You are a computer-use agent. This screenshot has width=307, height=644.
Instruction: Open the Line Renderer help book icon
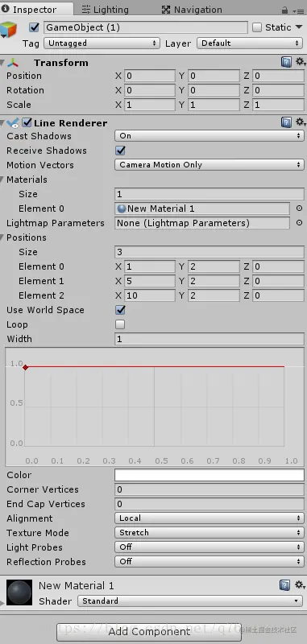286,122
